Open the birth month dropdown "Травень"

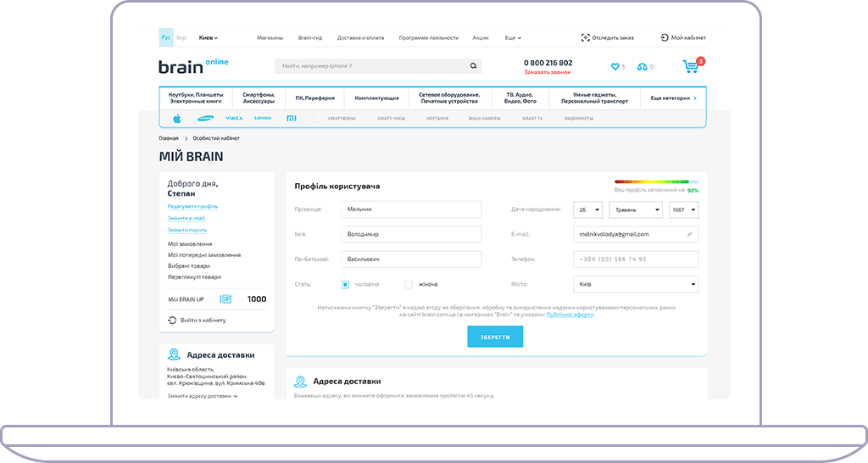(635, 209)
